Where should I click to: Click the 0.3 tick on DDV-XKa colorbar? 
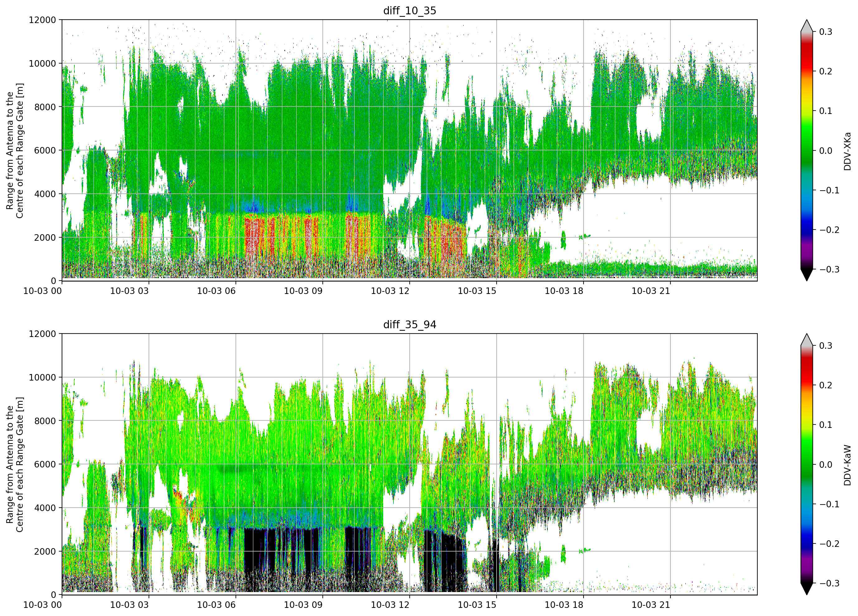point(826,32)
